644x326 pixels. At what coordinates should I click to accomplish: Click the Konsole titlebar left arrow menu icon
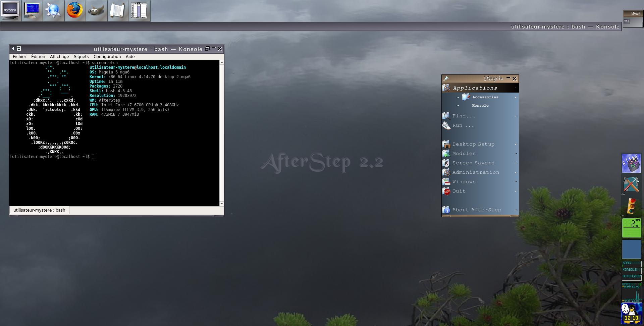[13, 49]
